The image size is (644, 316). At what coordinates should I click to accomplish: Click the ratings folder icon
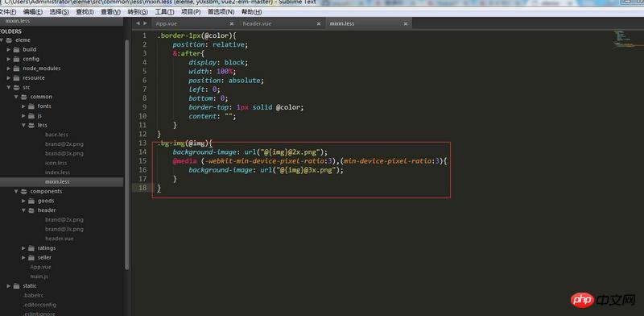pyautogui.click(x=31, y=248)
